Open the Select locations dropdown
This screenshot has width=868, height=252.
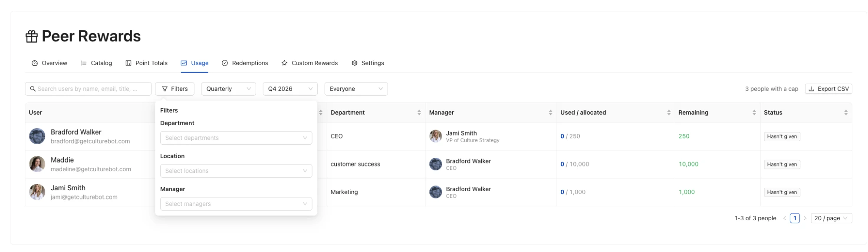236,171
